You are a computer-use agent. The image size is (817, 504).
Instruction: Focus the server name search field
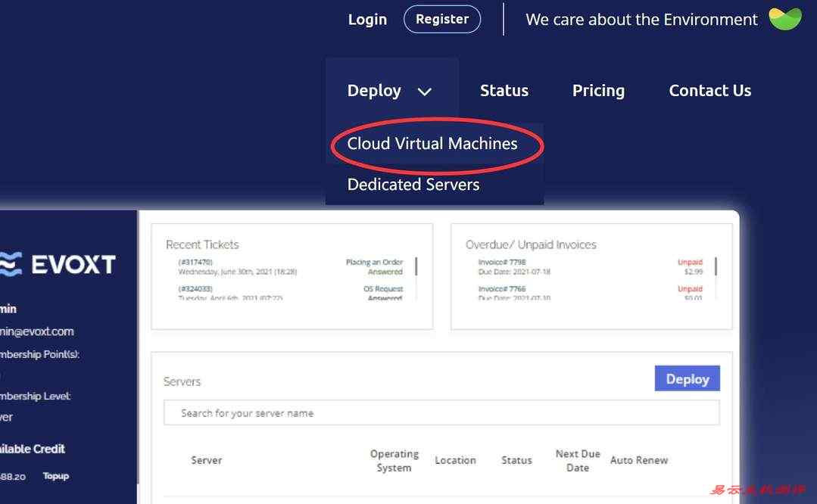coord(441,413)
